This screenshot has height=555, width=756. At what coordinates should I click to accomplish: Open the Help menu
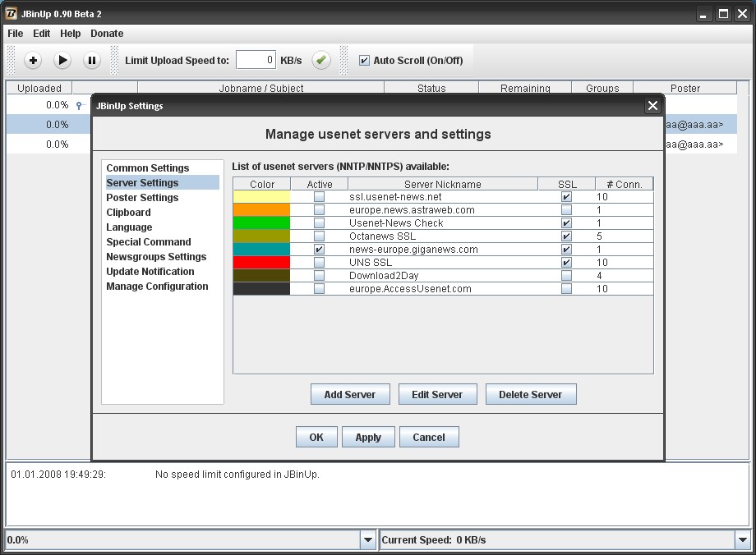[71, 33]
